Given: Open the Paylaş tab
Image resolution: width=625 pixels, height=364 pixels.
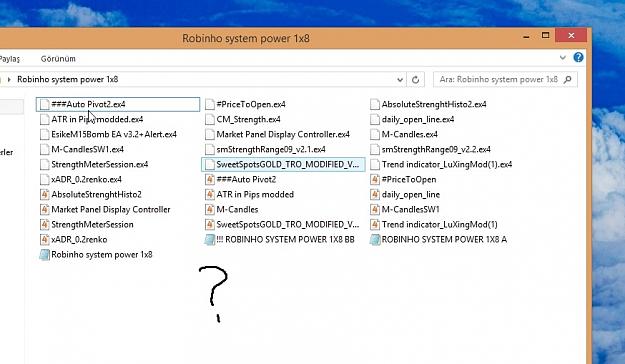Looking at the screenshot, I should tap(10, 59).
